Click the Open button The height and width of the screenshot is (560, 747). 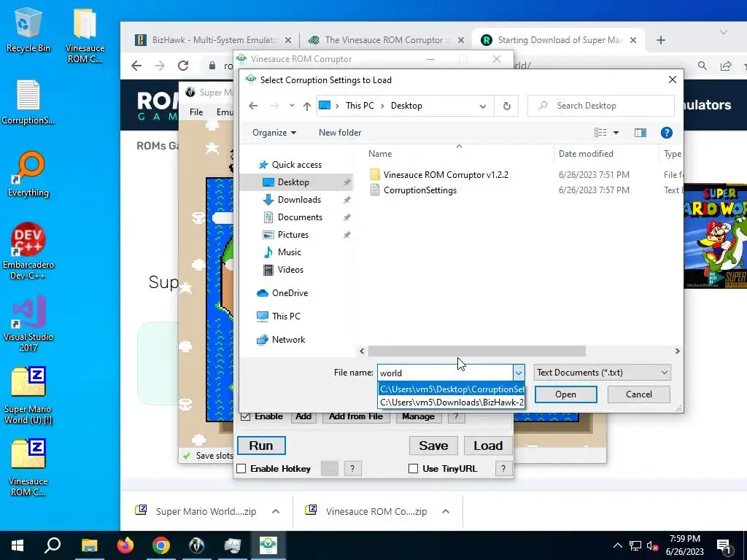tap(565, 394)
